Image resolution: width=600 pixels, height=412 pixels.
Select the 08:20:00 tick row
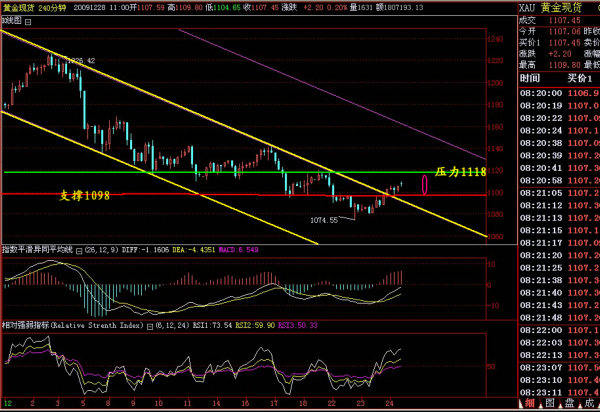(559, 93)
